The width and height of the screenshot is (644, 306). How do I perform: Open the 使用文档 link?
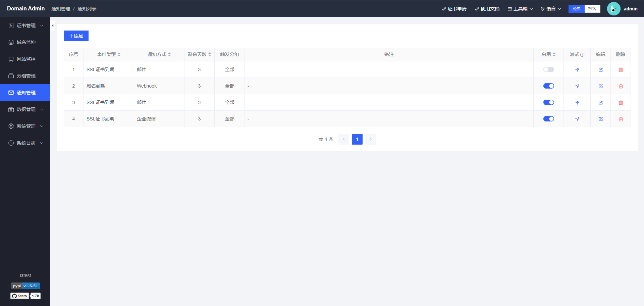point(487,9)
